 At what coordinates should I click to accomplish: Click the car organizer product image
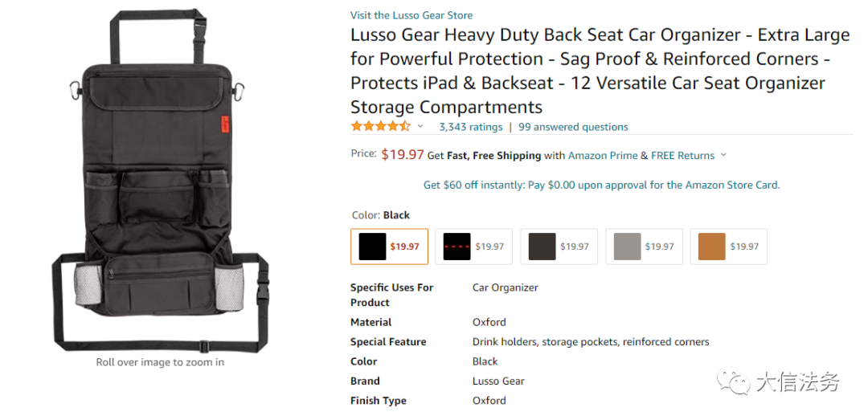coord(161,181)
